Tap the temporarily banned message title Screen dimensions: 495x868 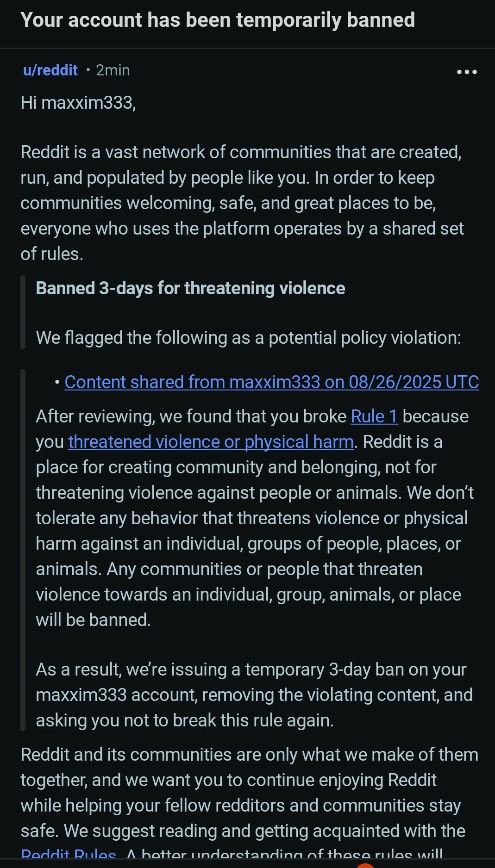point(218,20)
